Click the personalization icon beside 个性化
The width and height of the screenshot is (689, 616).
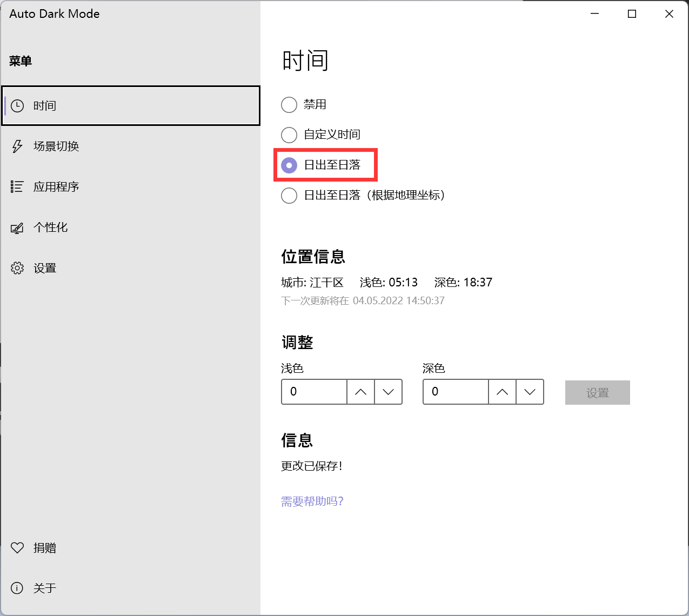click(17, 228)
